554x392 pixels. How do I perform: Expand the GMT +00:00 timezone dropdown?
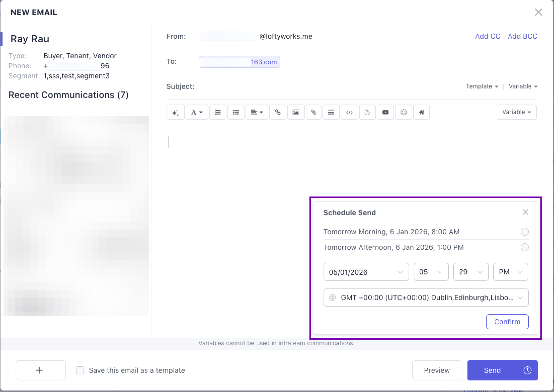[x=426, y=298]
